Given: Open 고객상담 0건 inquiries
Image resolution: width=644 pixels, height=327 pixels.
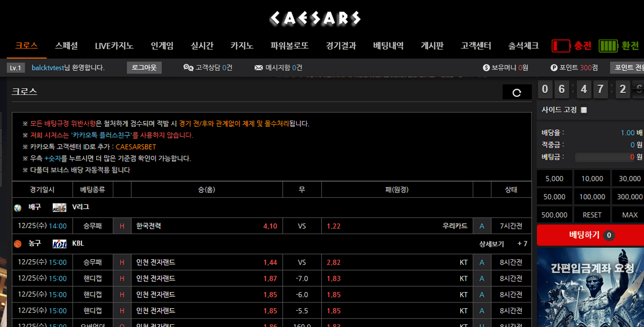Looking at the screenshot, I should pos(208,68).
